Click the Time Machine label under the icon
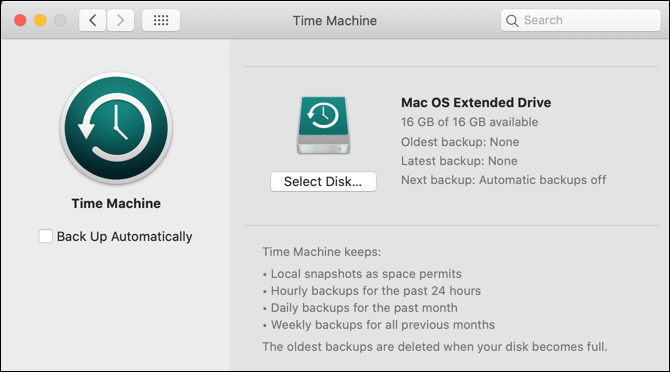Image resolution: width=670 pixels, height=372 pixels. click(x=116, y=203)
